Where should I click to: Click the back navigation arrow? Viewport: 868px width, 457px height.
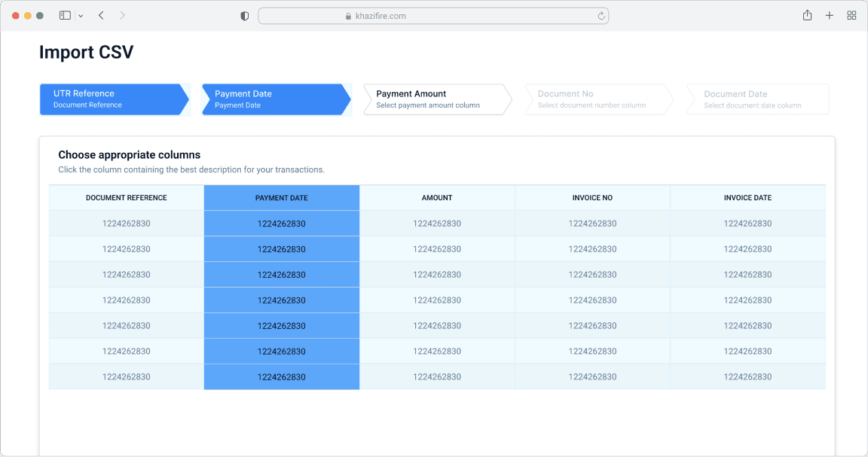coord(101,15)
